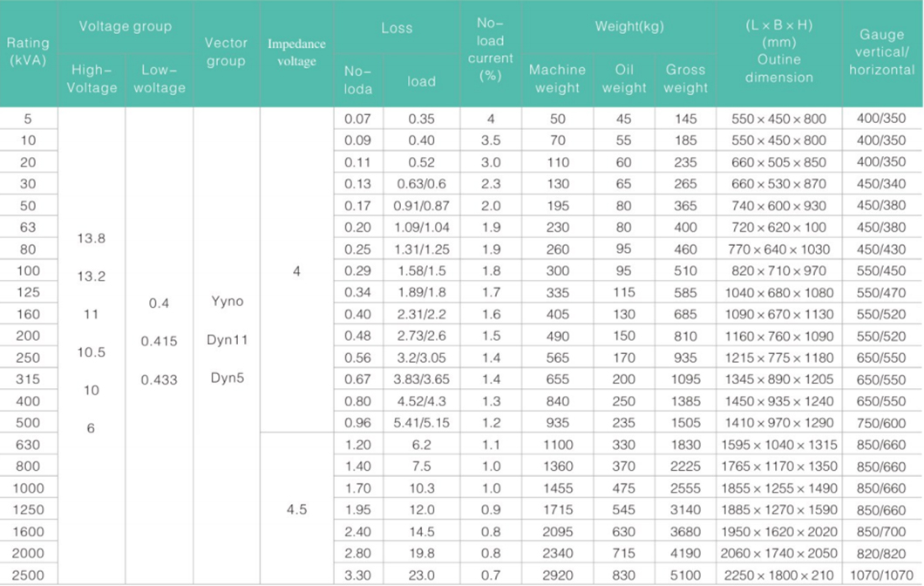Click the load loss value "5.41/5.15"
This screenshot has width=924, height=586.
(421, 423)
